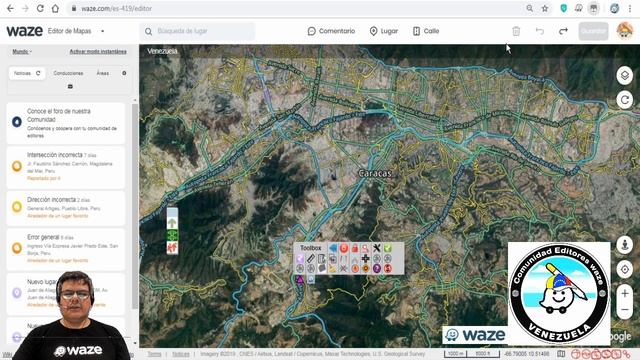Click the red circle Toolbox icon
Screen dimensions: 640x360
[x=344, y=248]
